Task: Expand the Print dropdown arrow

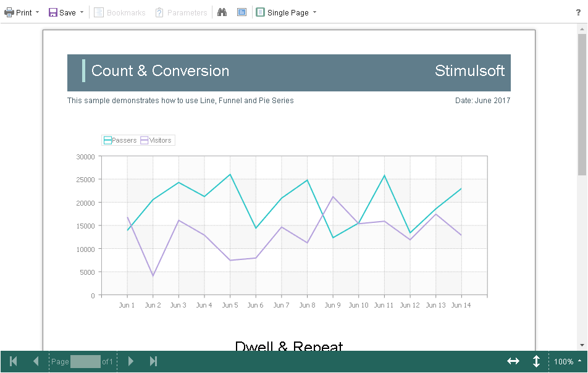Action: point(37,12)
